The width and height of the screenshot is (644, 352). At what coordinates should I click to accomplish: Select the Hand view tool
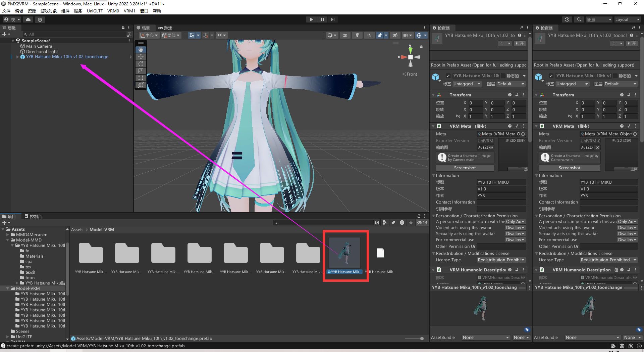click(141, 49)
